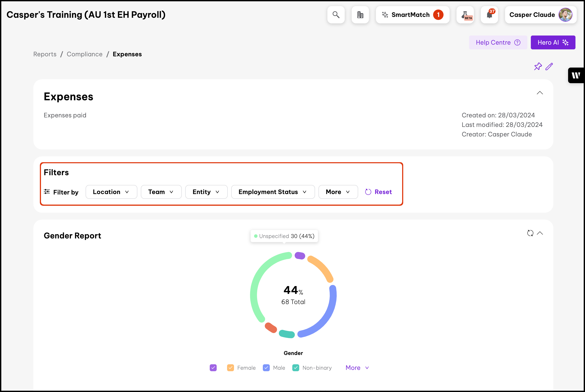Uncheck the Female legend checkbox
The width and height of the screenshot is (585, 392).
pyautogui.click(x=230, y=368)
